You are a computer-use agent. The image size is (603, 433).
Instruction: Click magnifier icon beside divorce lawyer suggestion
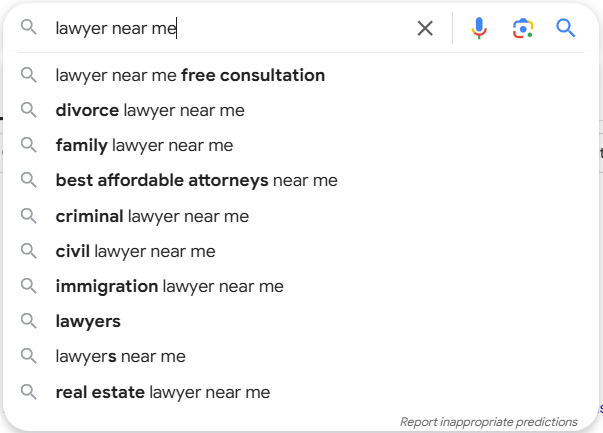tap(29, 110)
